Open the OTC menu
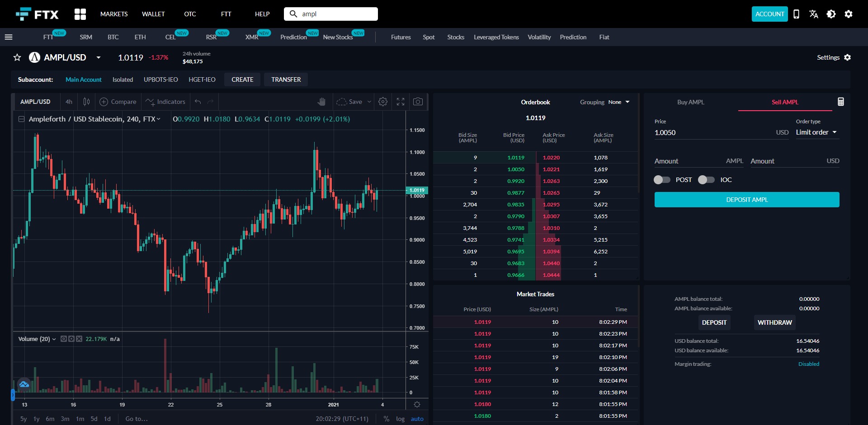 (x=190, y=14)
